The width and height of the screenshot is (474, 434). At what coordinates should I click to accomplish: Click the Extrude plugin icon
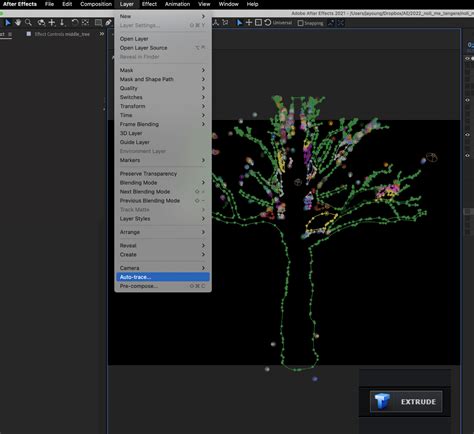click(382, 401)
